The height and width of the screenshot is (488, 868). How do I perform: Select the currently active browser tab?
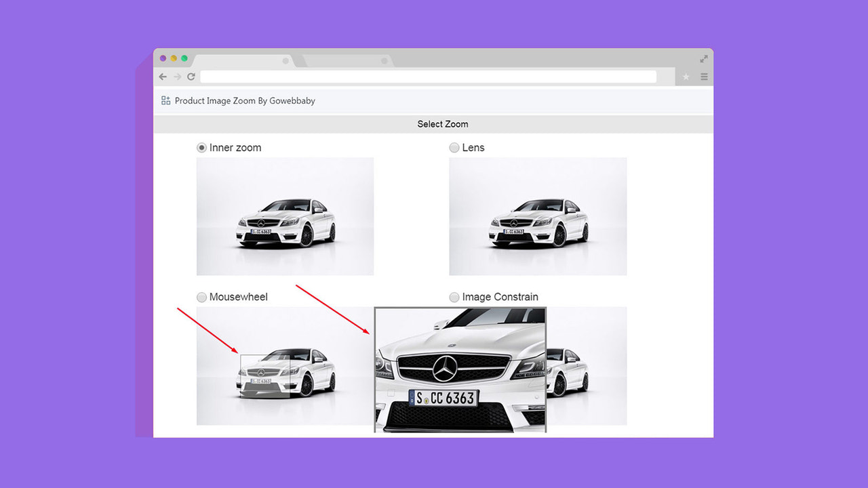pyautogui.click(x=244, y=60)
